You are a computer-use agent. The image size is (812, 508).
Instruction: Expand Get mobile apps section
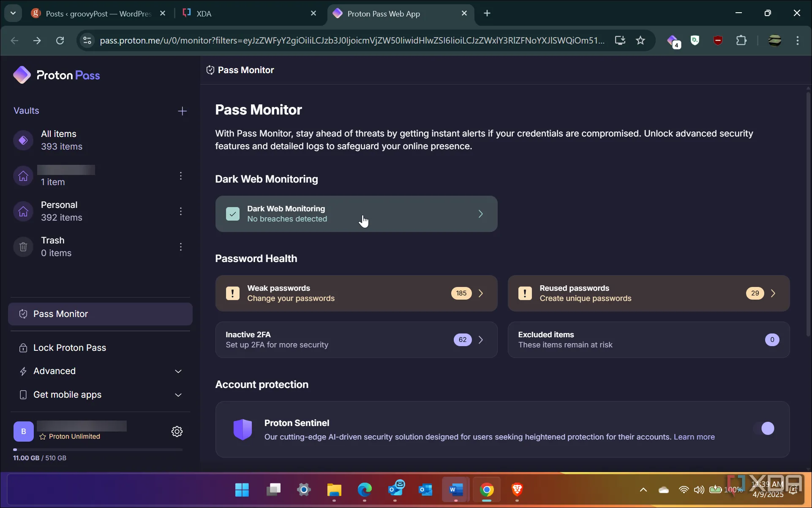(x=100, y=395)
